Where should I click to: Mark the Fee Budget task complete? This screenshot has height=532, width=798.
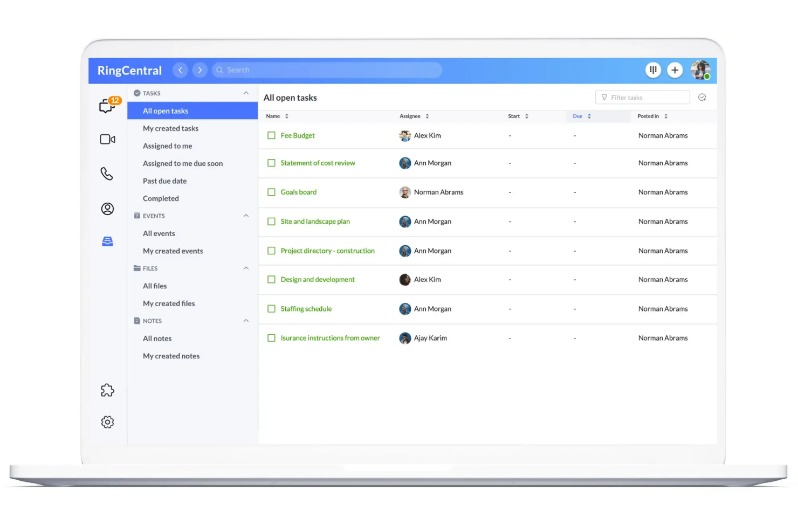point(271,135)
